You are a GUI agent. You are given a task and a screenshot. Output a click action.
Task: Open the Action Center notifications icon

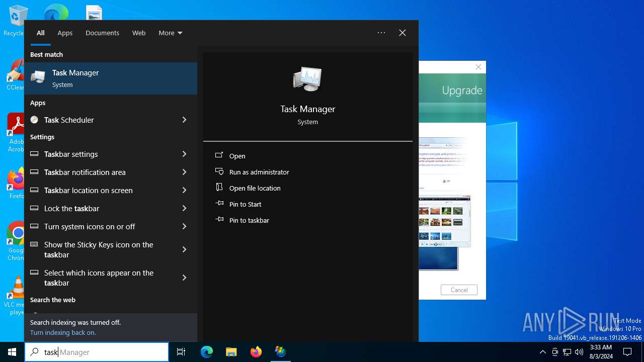pos(627,352)
